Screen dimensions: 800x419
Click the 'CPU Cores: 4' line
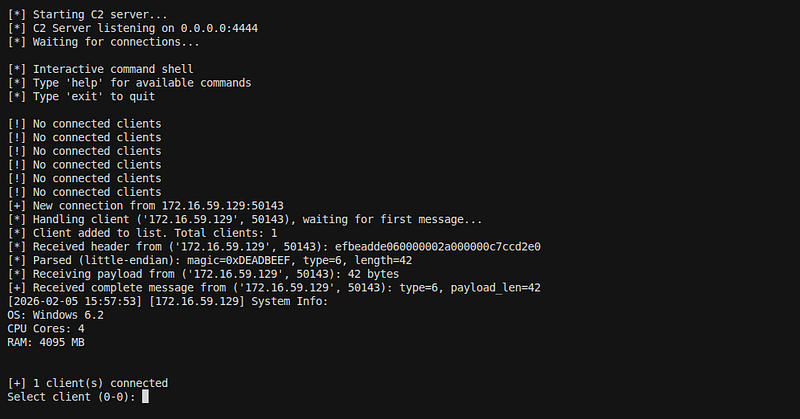(45, 329)
